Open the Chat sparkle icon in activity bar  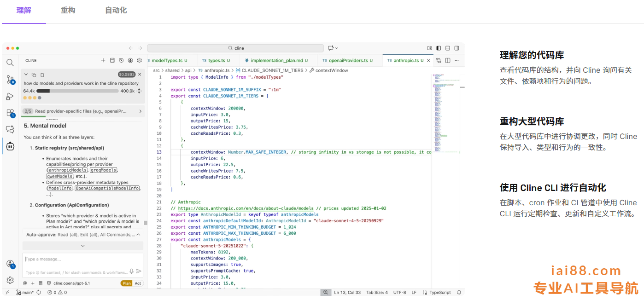click(x=10, y=129)
